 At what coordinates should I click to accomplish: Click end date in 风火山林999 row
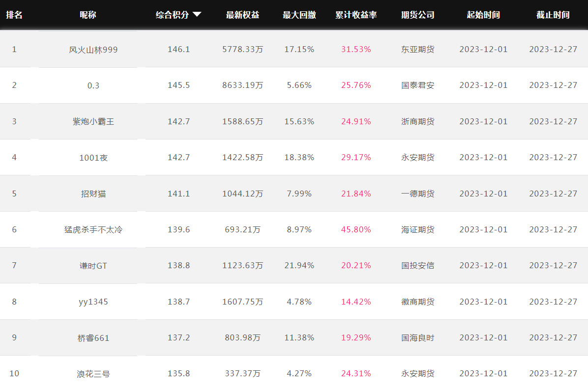(553, 50)
